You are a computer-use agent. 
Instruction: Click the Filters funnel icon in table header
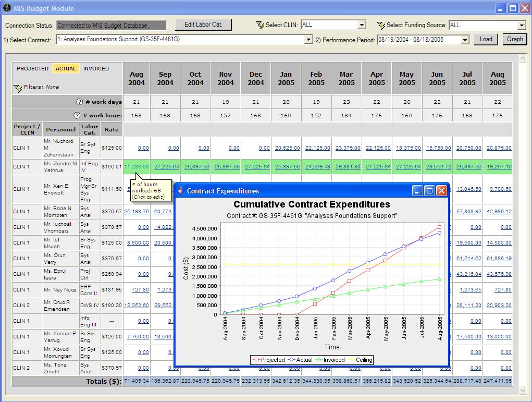(18, 88)
